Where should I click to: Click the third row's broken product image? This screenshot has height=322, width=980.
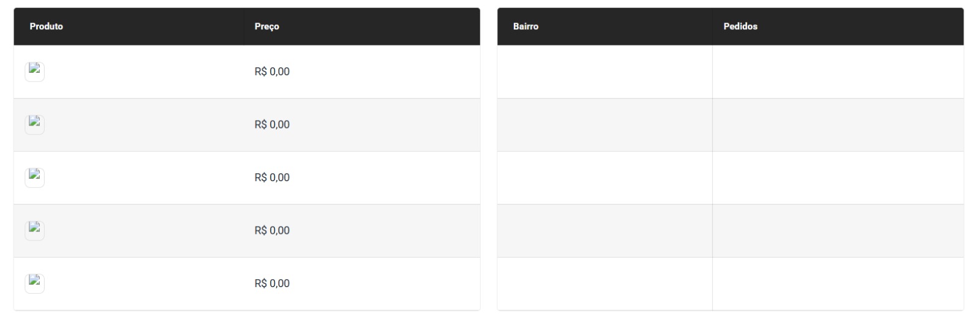34,178
